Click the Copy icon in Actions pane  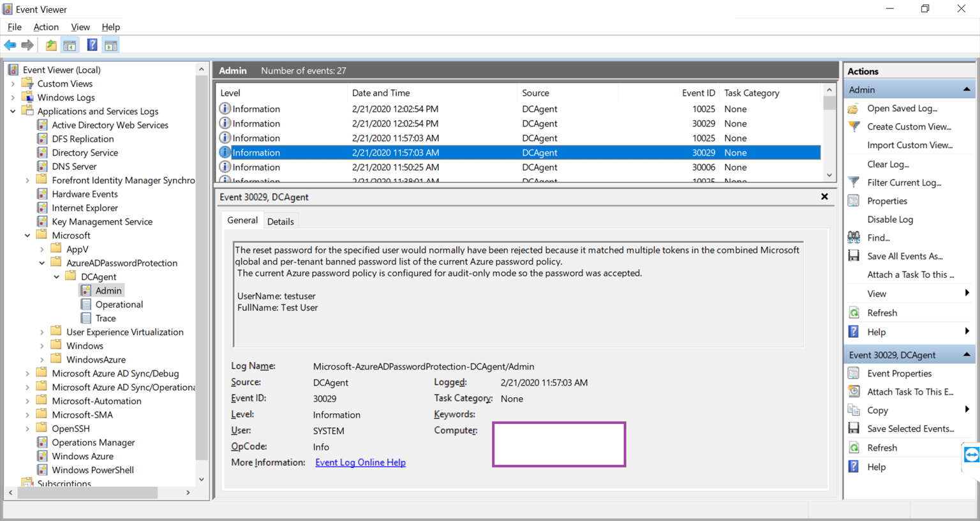854,410
